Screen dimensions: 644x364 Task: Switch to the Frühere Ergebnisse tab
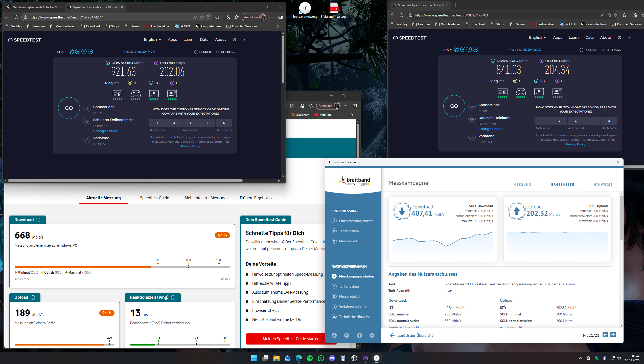click(x=256, y=198)
